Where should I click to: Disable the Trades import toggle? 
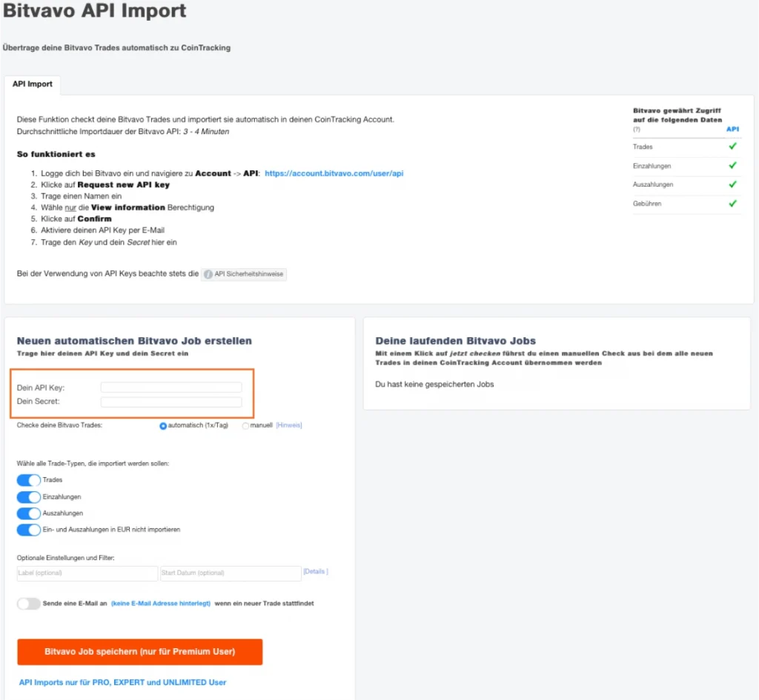(x=29, y=480)
